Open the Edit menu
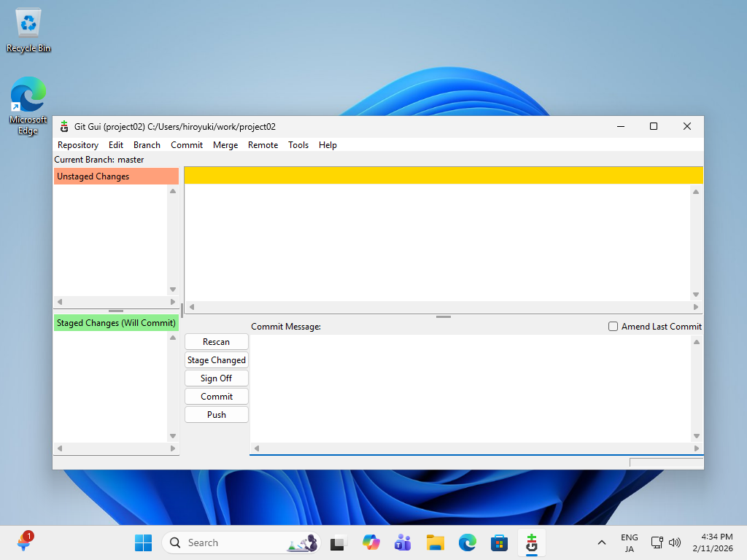Viewport: 747px width, 560px height. [116, 145]
